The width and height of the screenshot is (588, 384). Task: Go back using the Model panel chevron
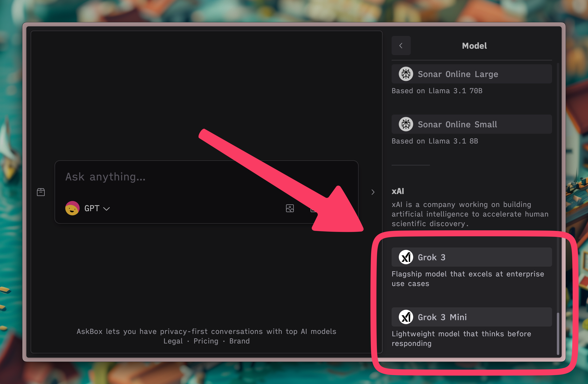tap(401, 46)
